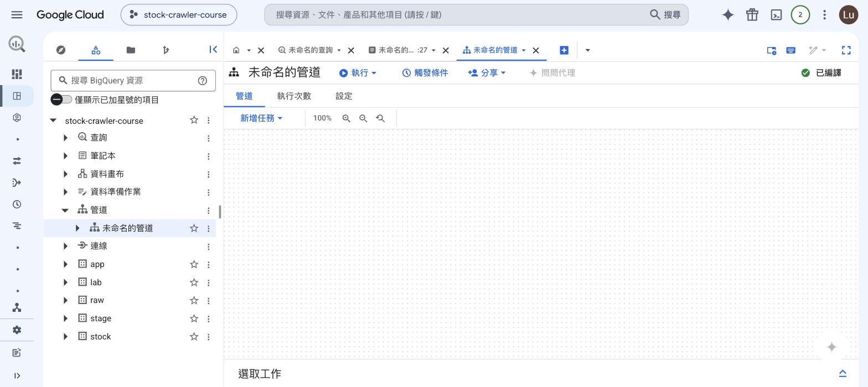Open the Lu account avatar
The width and height of the screenshot is (868, 387).
coord(849,15)
